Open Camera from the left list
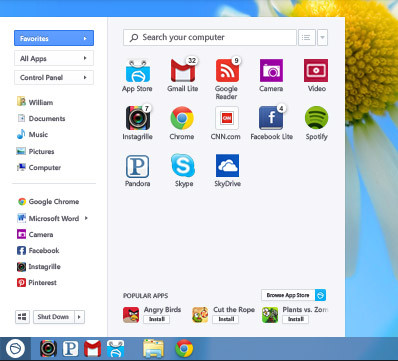The height and width of the screenshot is (361, 398). 35,234
